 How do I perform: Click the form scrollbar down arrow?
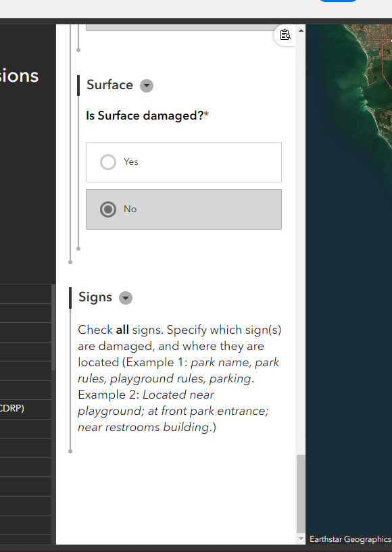[301, 538]
